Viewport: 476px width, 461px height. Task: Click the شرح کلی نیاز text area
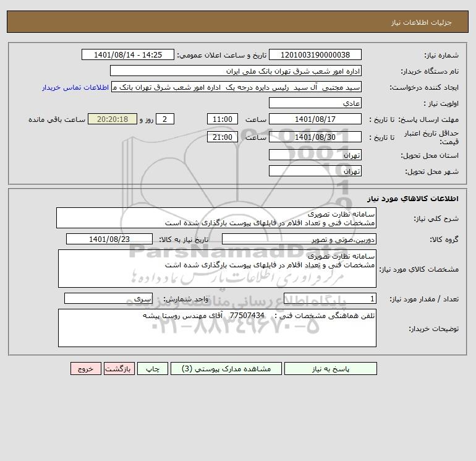pyautogui.click(x=216, y=218)
